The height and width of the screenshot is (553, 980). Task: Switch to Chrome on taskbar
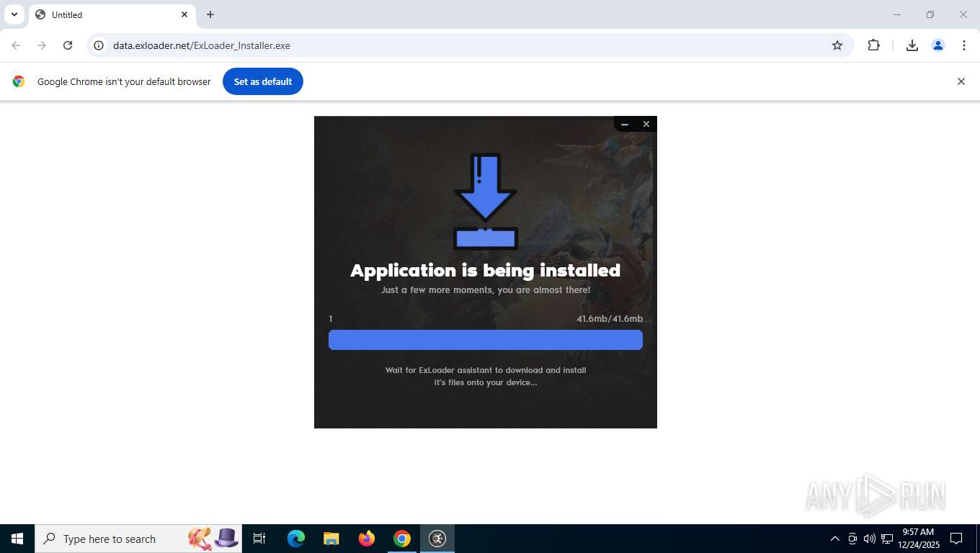(x=402, y=539)
